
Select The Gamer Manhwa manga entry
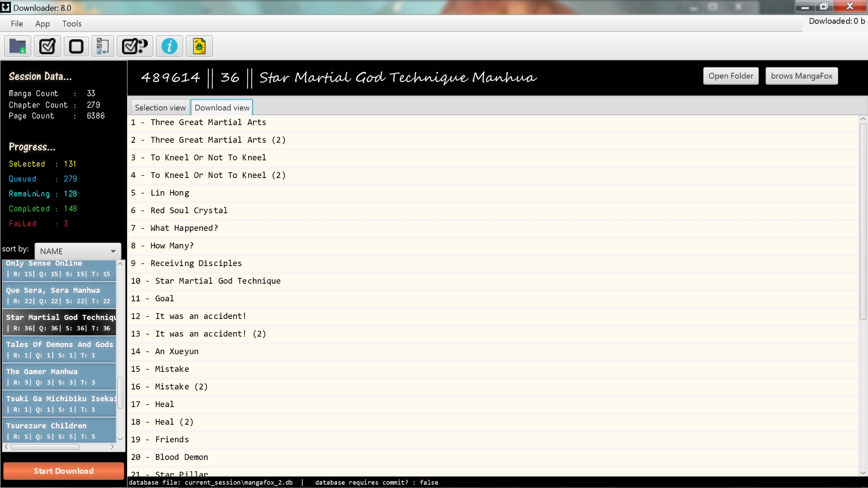(x=60, y=376)
